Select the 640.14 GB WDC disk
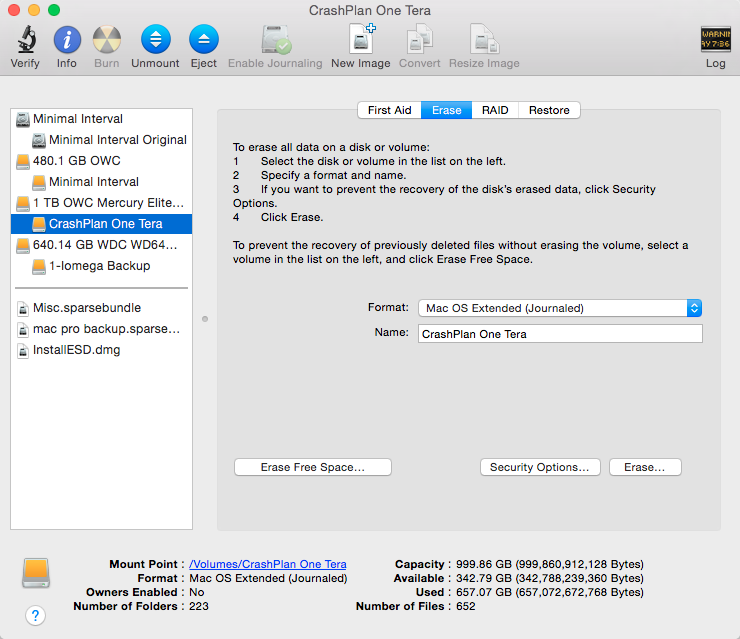Image resolution: width=740 pixels, height=639 pixels. click(x=101, y=245)
